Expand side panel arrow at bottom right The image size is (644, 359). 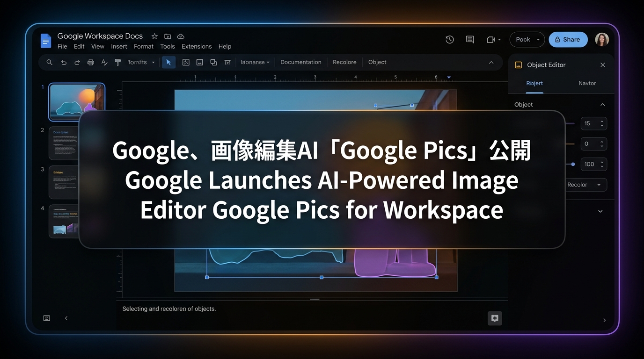click(604, 320)
